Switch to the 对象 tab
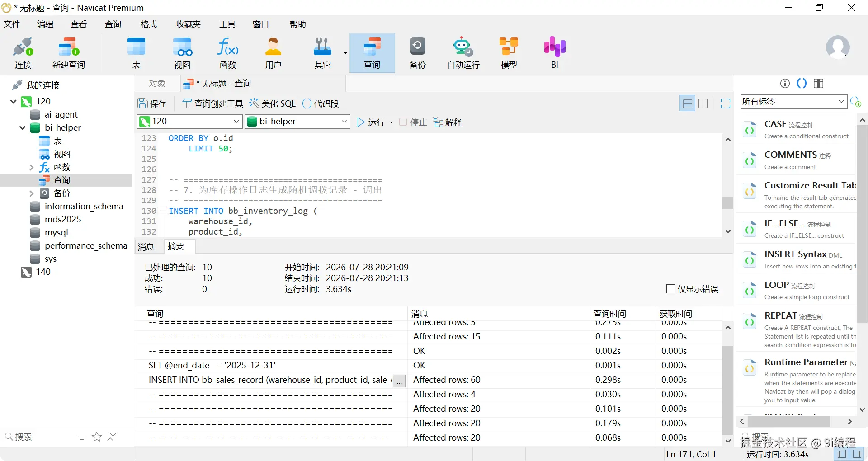 coord(157,84)
